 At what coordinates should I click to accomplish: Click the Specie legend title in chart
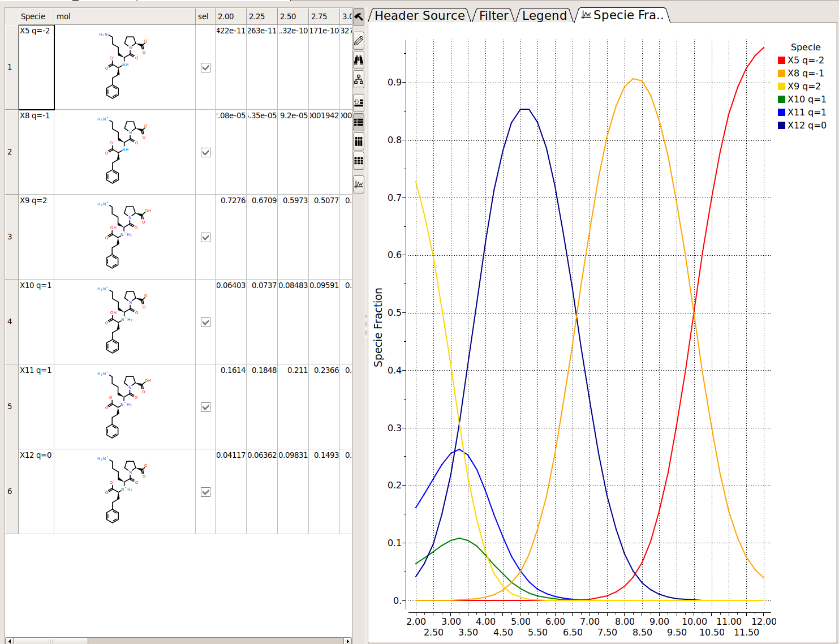click(x=806, y=48)
